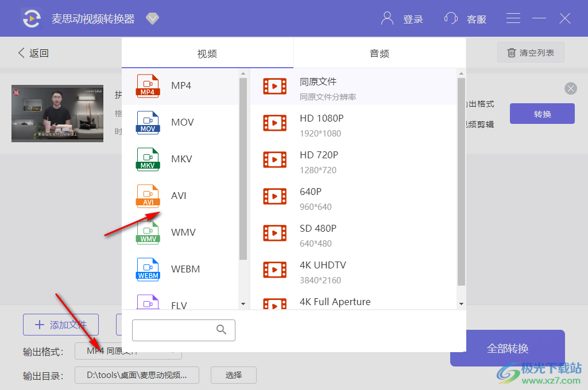Choose the 4K Full Aperture resolution
The height and width of the screenshot is (390, 588).
click(354, 299)
